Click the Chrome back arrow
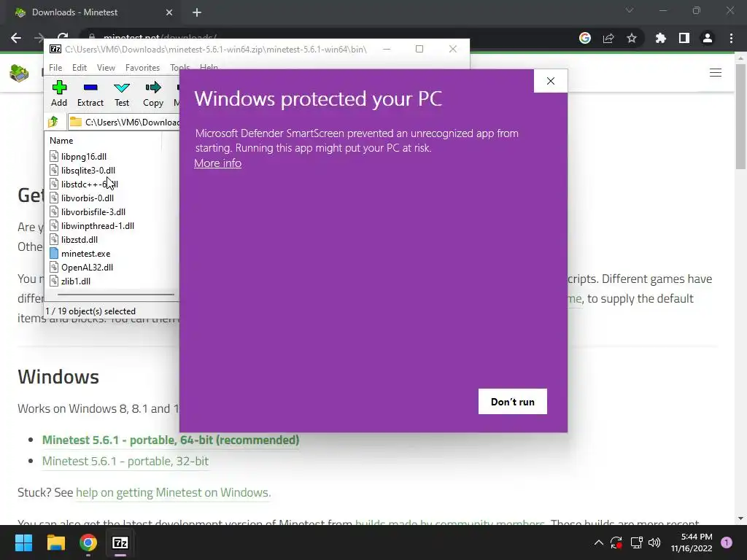 pos(16,38)
